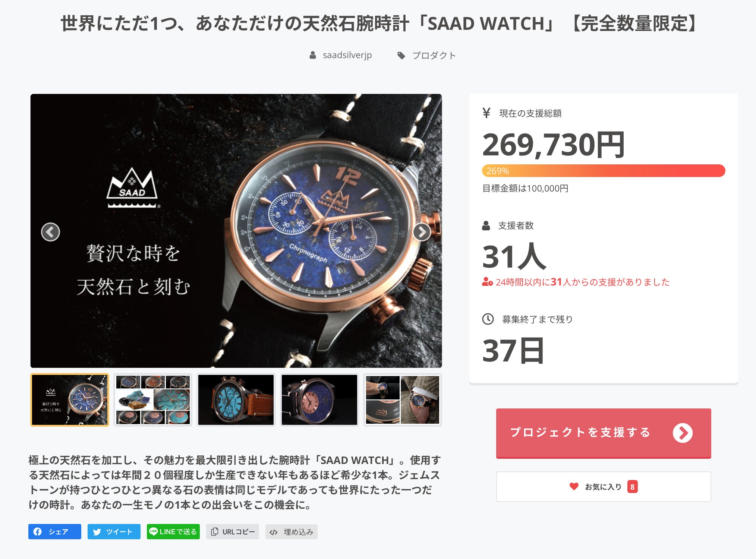Click the heart icon for favorites
756x559 pixels.
(x=574, y=486)
